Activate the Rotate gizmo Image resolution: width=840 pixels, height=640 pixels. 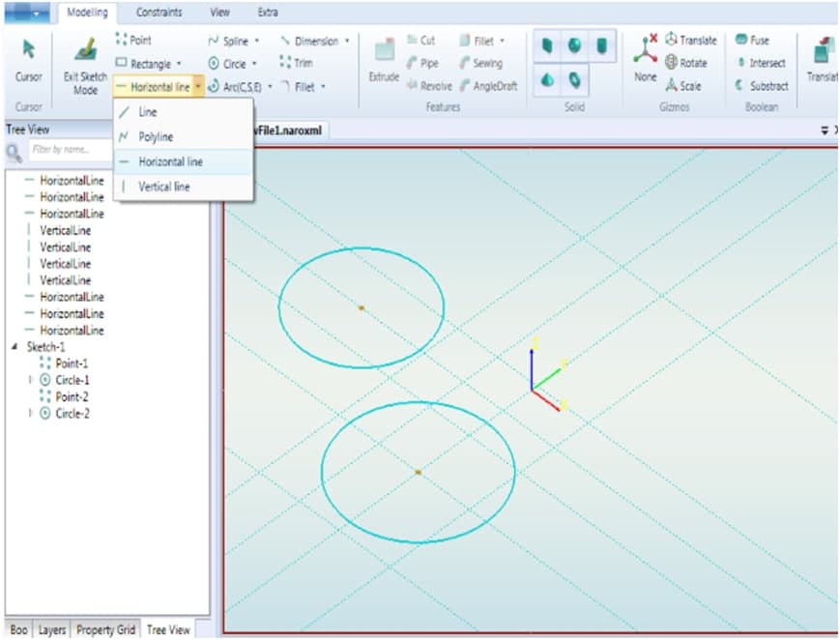[685, 63]
